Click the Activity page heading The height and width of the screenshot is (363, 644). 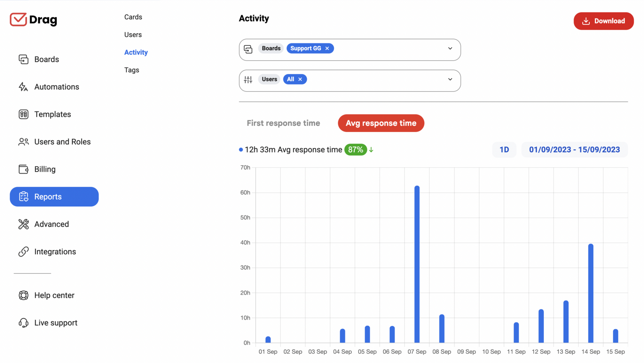coord(254,18)
